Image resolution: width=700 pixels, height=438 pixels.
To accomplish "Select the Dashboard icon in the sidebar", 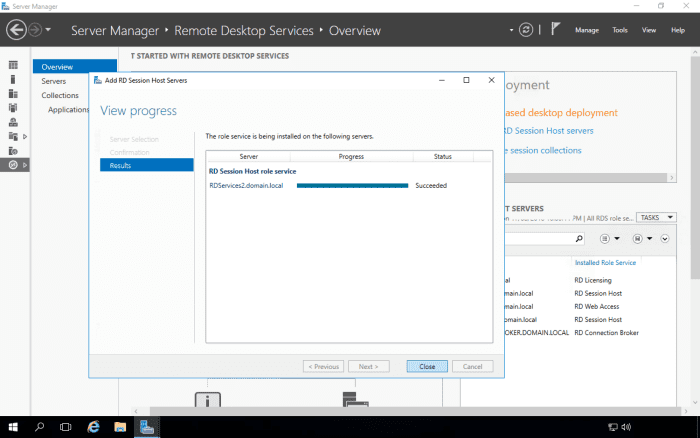I will [13, 65].
